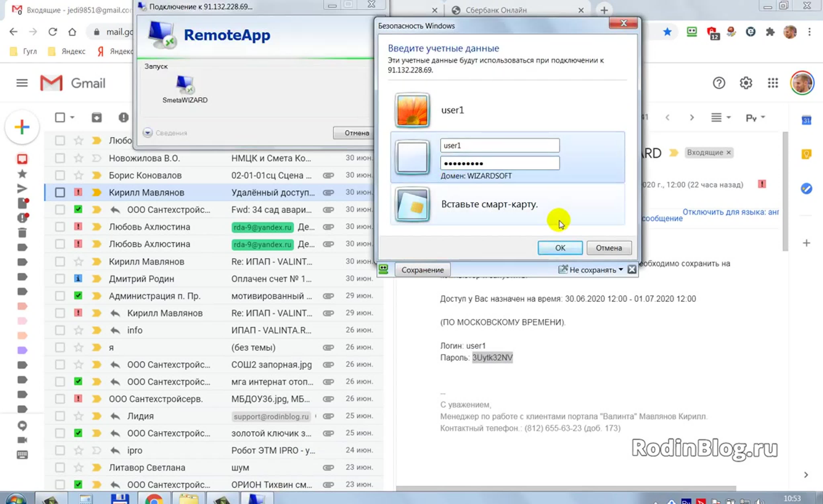
Task: Click the rda-9@yandex.ru label in first Любовь Ахлюстина row
Action: pyautogui.click(x=263, y=227)
